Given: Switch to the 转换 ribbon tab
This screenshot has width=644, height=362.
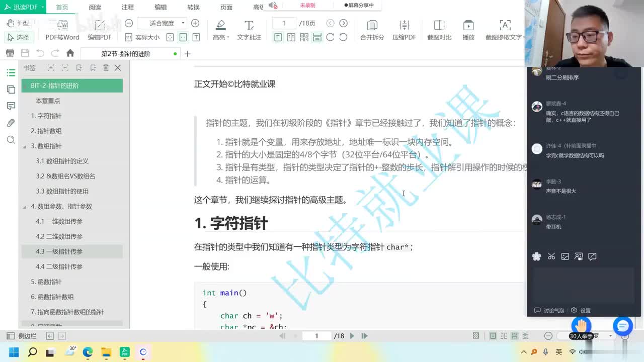Looking at the screenshot, I should [193, 7].
